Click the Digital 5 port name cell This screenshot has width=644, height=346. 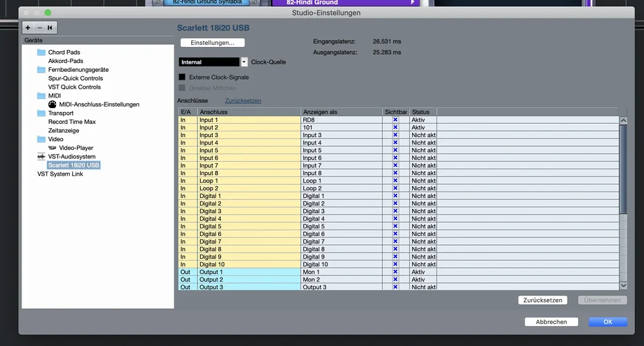249,226
